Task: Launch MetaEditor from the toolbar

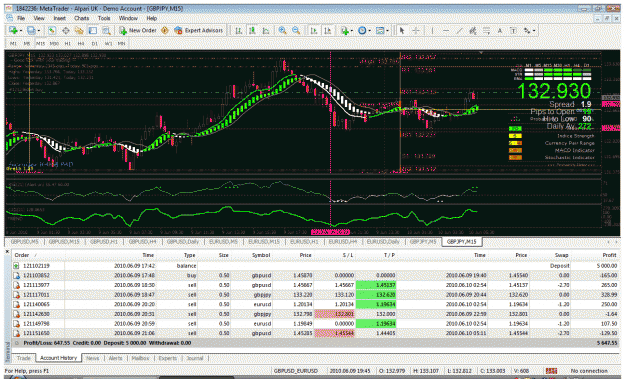Action: point(165,31)
